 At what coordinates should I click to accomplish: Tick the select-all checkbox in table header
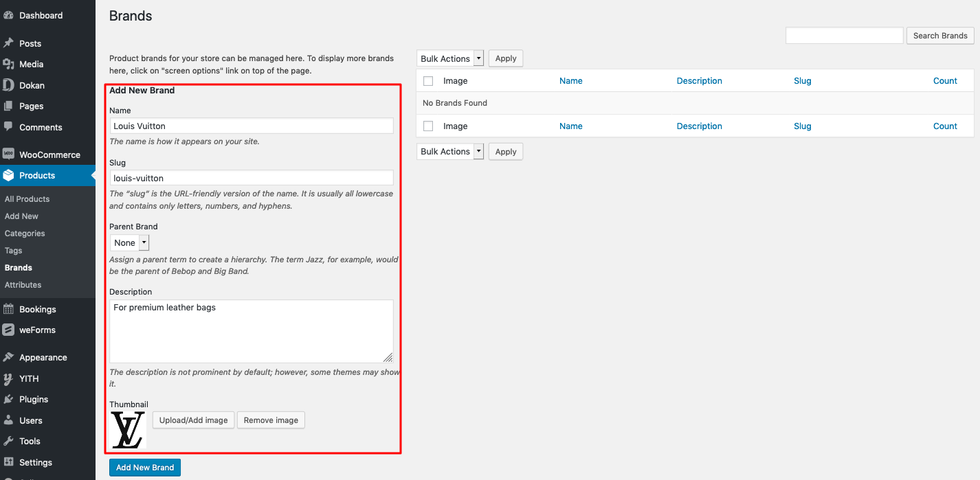[x=428, y=81]
